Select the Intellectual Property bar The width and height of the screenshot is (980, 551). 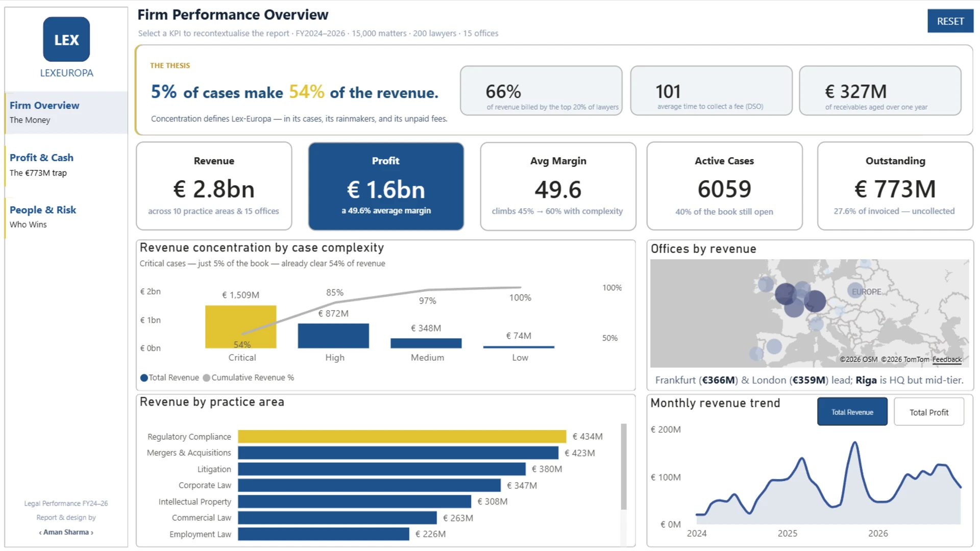point(355,502)
